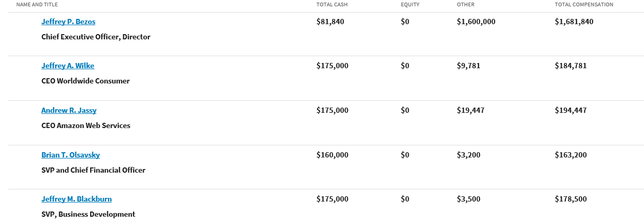This screenshot has width=644, height=222.
Task: Open Jeffrey P. Bezos profile link
Action: tap(68, 22)
